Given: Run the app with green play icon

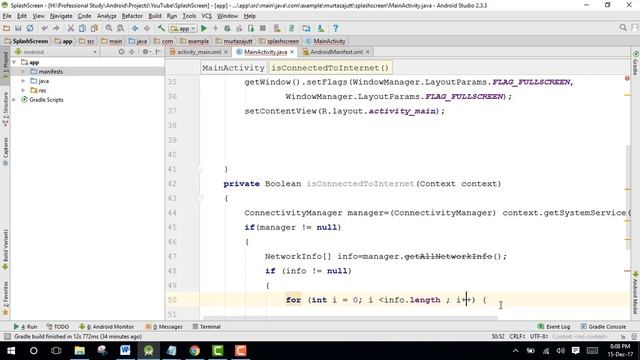Looking at the screenshot, I should coord(204,28).
